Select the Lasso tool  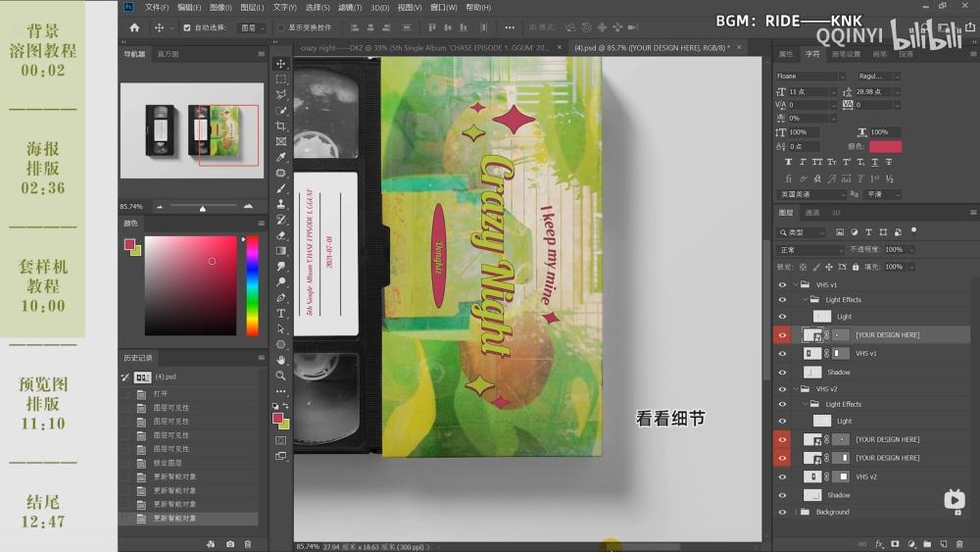281,94
